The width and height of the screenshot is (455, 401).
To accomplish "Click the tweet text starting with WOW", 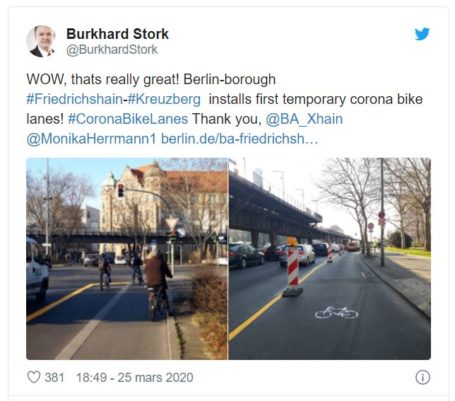I will pyautogui.click(x=224, y=109).
